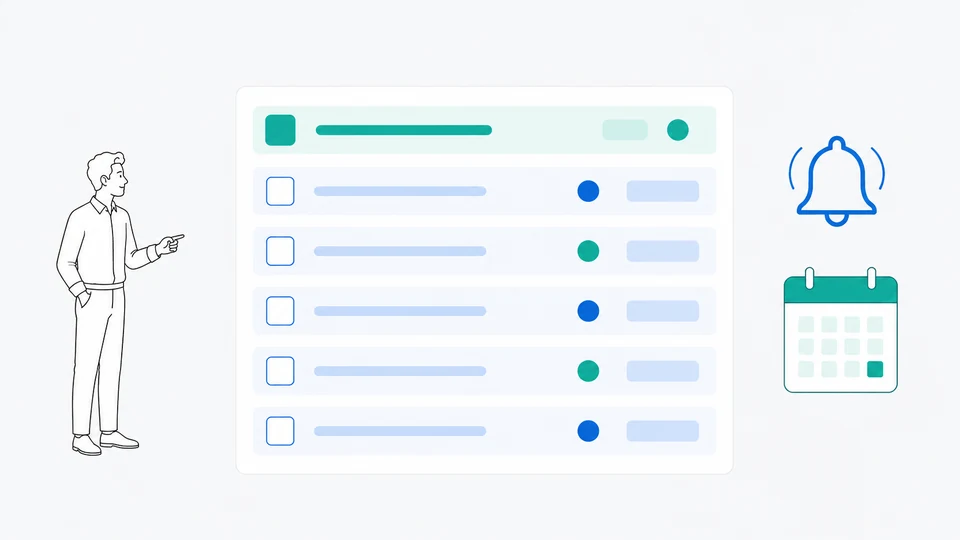Click the tag pill in the last task row
This screenshot has width=960, height=540.
(x=662, y=431)
